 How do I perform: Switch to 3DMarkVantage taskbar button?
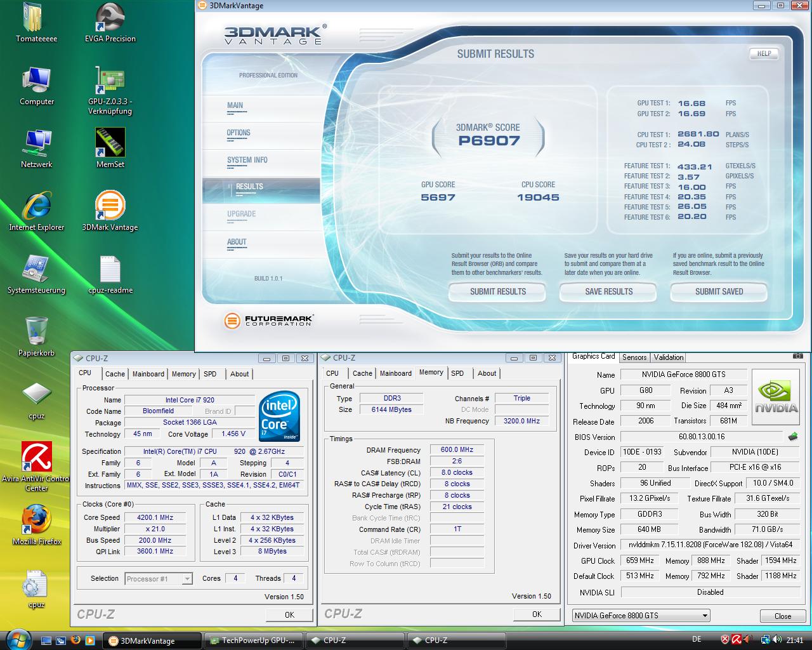[152, 640]
